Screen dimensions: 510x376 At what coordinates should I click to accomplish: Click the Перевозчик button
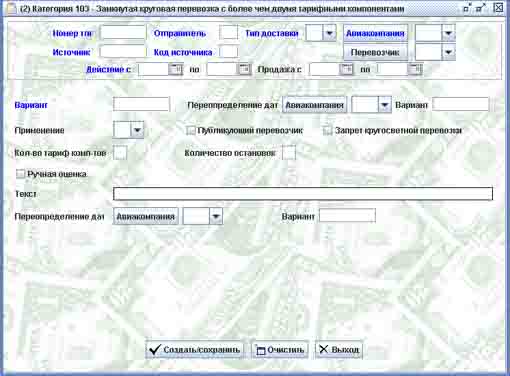coord(375,52)
